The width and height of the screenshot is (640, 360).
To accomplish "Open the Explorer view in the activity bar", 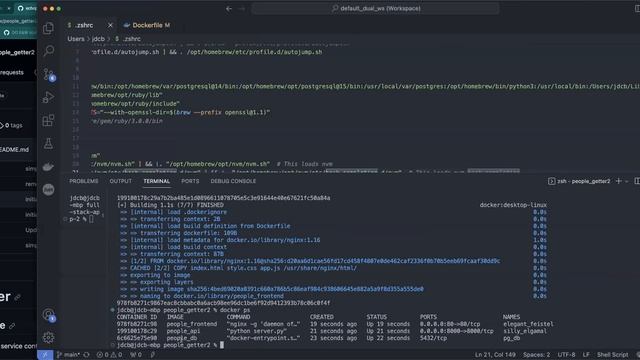I will click(48, 28).
